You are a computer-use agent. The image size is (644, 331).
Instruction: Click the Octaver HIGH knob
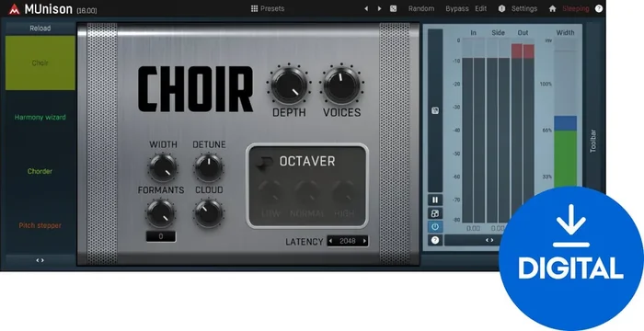click(344, 192)
